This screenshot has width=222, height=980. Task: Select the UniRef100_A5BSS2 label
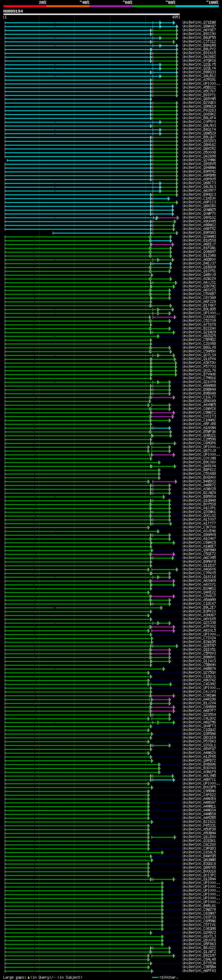[x=199, y=88]
